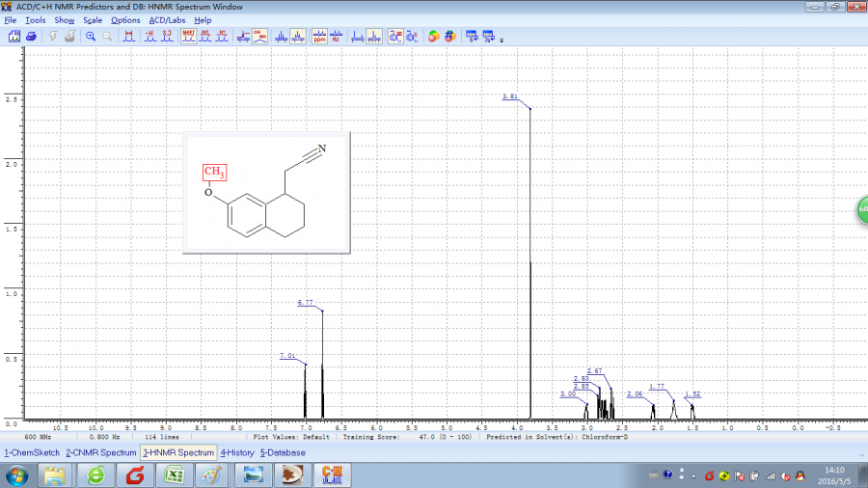Image resolution: width=868 pixels, height=488 pixels.
Task: Switch to 4-History tab
Action: (237, 452)
